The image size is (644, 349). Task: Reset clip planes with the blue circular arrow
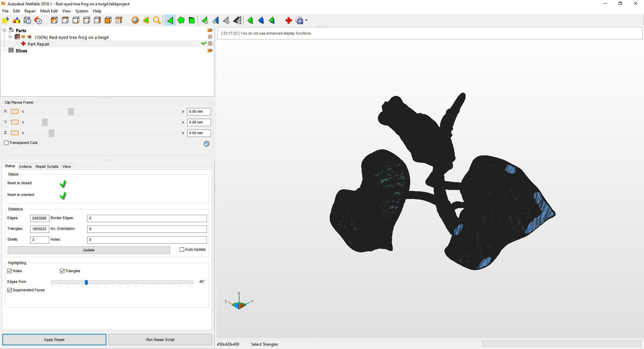207,144
